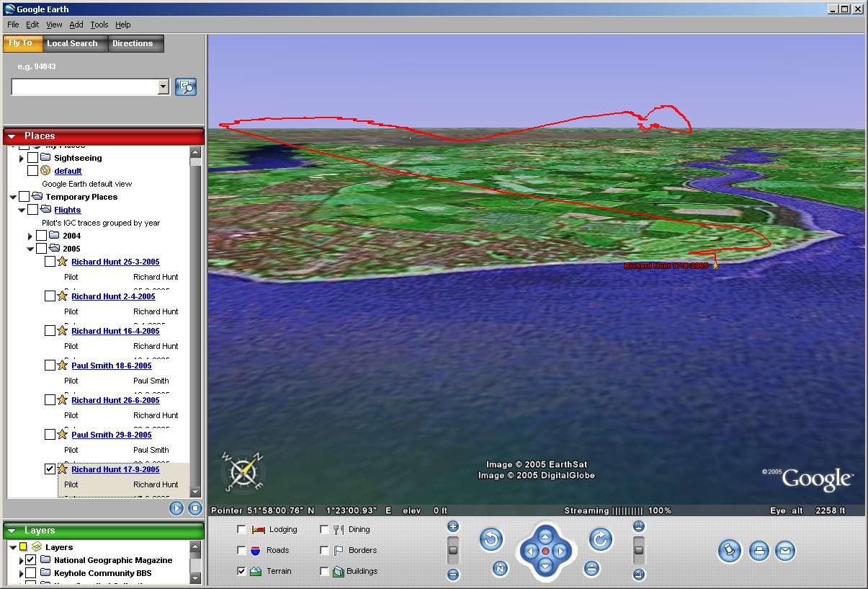Reset the view to north with the N button
Viewport: 868px width, 589px height.
point(500,569)
